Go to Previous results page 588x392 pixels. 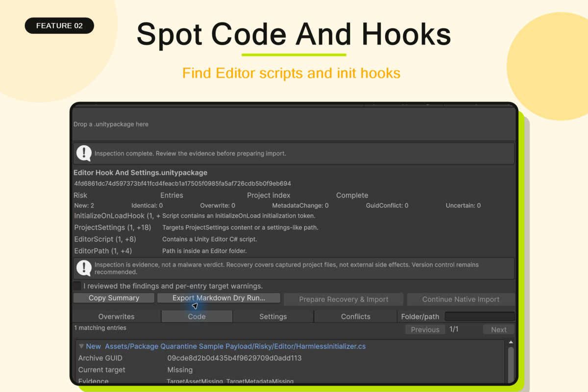pyautogui.click(x=425, y=329)
